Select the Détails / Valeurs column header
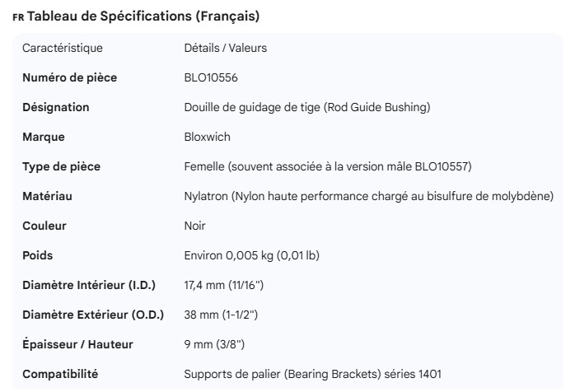 point(226,48)
